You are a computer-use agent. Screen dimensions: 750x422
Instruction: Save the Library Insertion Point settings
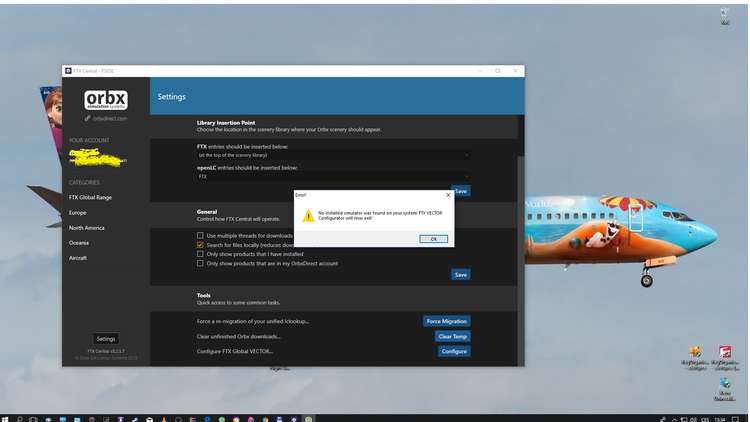[461, 191]
